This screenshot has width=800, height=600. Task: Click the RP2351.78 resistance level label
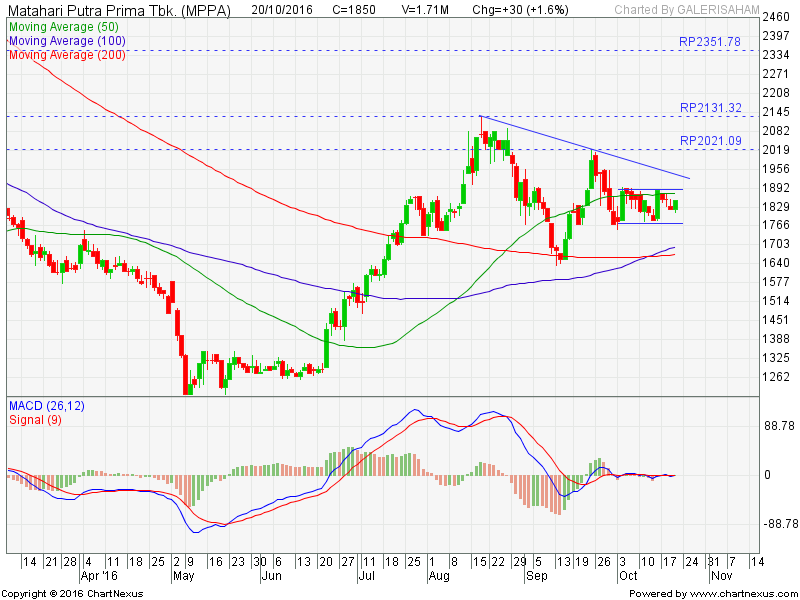click(x=709, y=42)
